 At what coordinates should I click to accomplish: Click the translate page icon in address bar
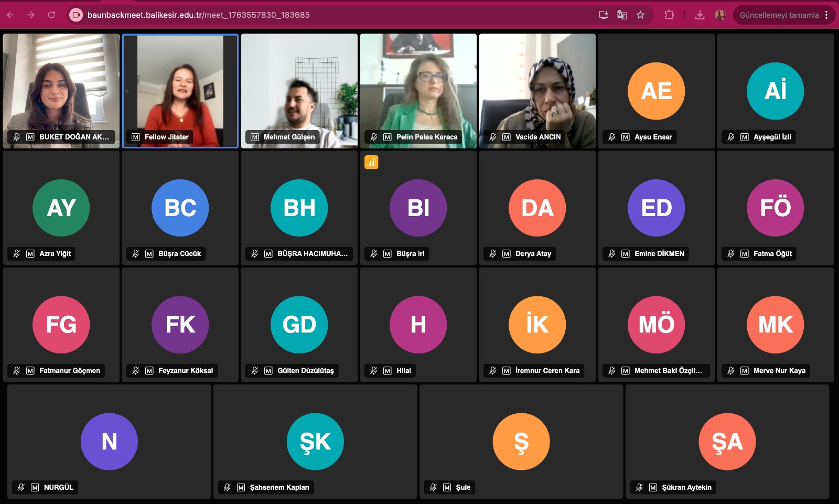click(x=622, y=15)
